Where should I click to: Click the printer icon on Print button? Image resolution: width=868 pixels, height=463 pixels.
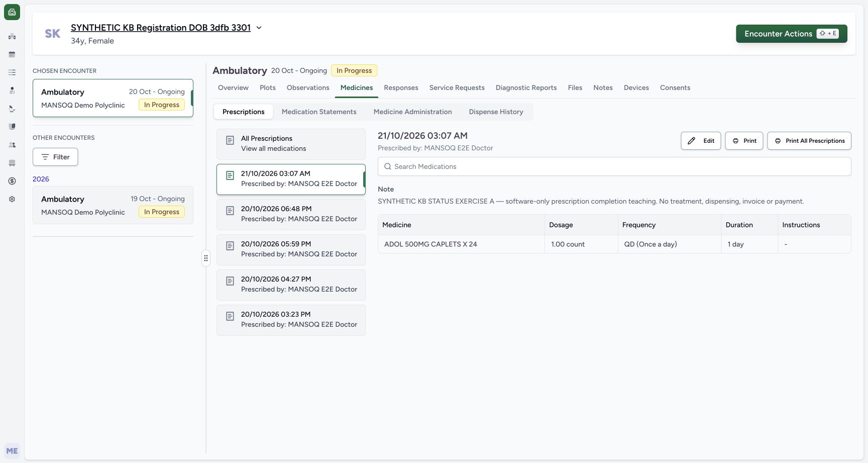coord(735,141)
